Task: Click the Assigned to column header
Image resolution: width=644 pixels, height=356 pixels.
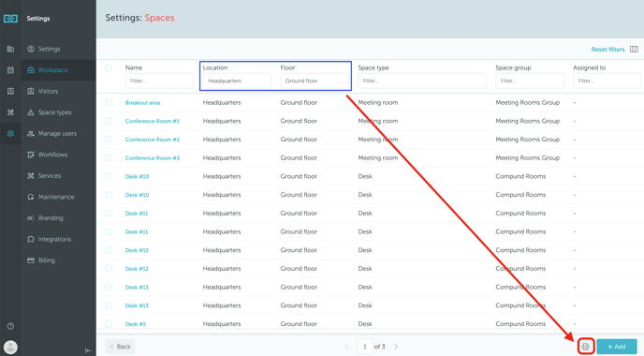Action: coord(590,67)
